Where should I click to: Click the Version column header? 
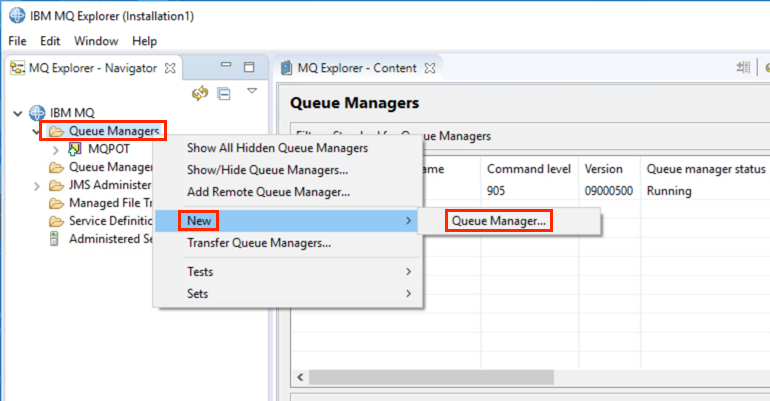[x=604, y=169]
